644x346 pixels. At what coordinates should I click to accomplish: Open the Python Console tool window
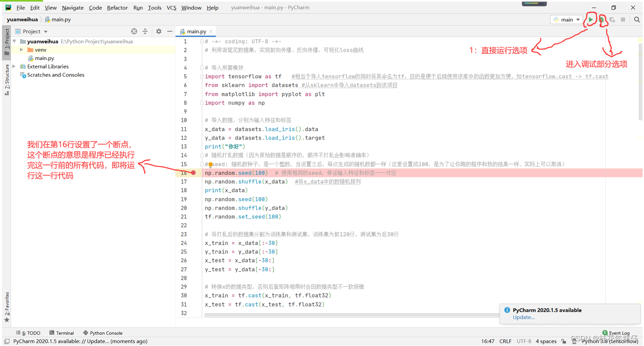103,333
